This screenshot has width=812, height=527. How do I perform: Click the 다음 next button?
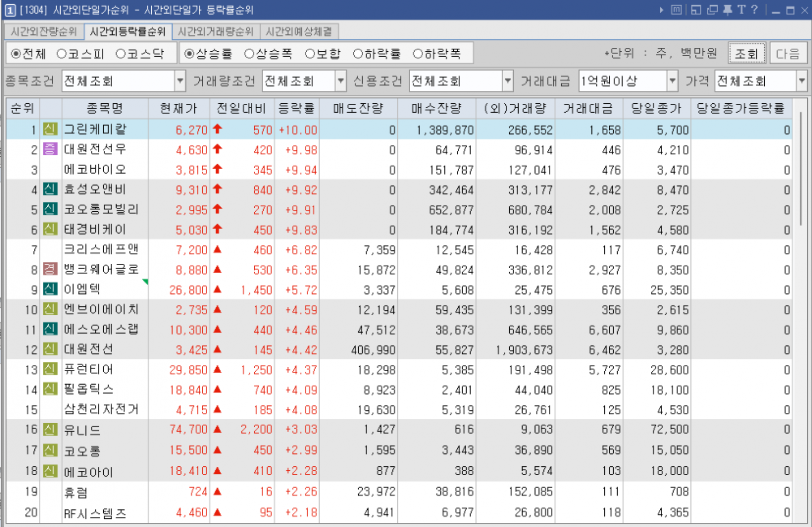(x=788, y=54)
